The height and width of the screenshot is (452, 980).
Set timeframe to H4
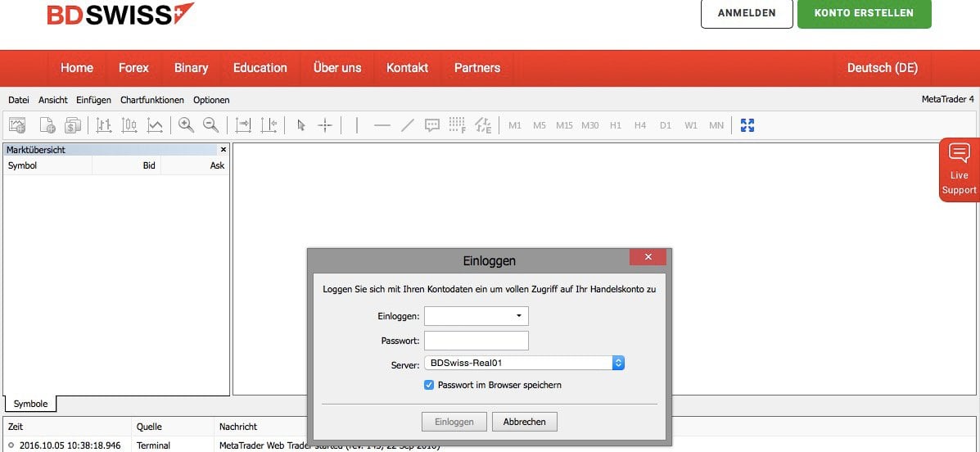[x=640, y=125]
